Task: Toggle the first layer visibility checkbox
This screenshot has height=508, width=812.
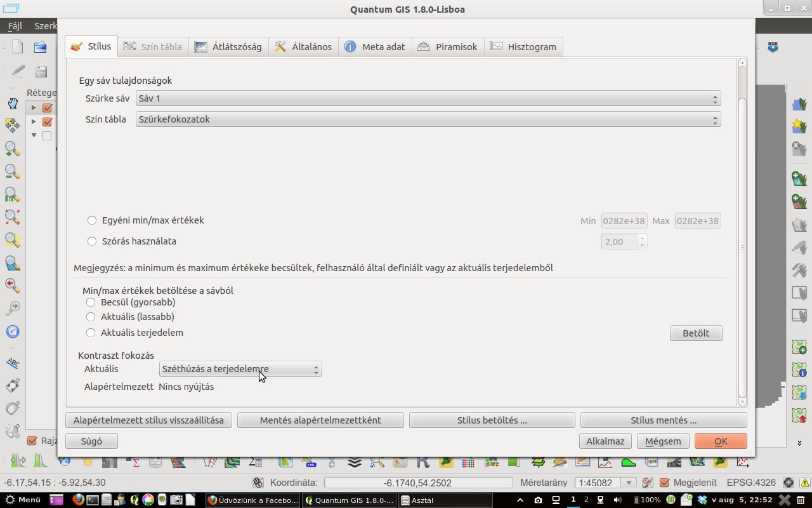Action: (47, 107)
